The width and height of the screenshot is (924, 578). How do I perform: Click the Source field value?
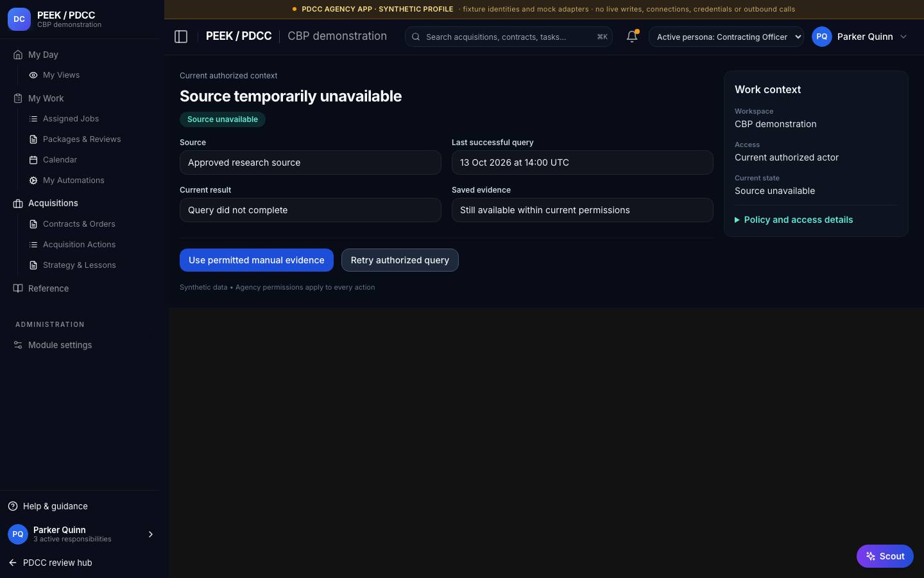click(x=311, y=162)
